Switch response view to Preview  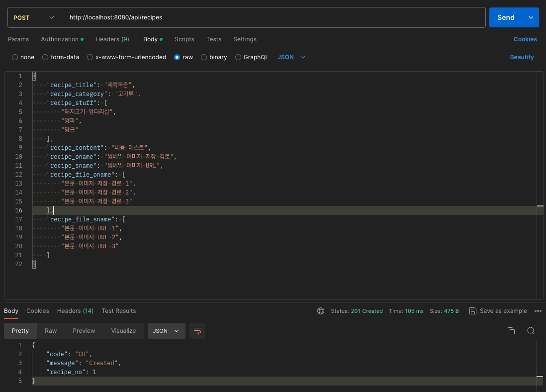tap(84, 331)
